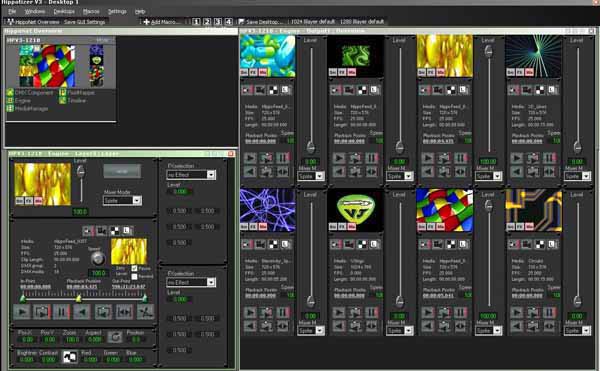The width and height of the screenshot is (600, 371).
Task: Switch to desktop 4 toolbar button
Action: click(228, 22)
